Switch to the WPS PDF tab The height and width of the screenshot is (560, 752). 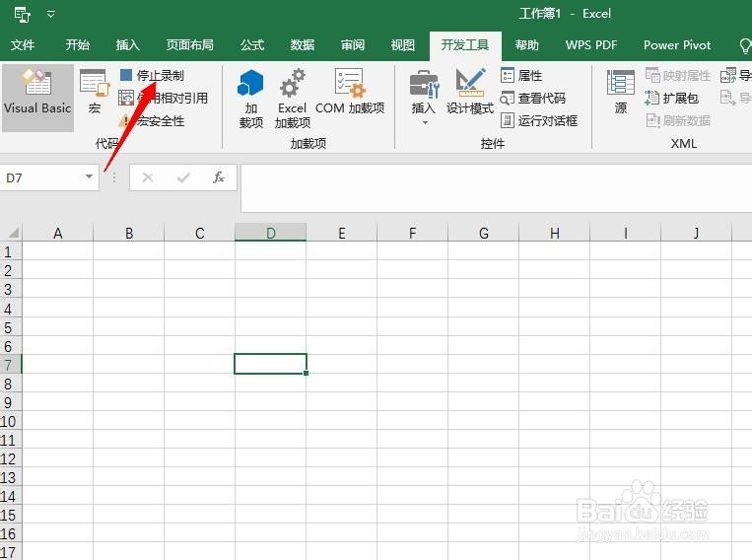[591, 45]
